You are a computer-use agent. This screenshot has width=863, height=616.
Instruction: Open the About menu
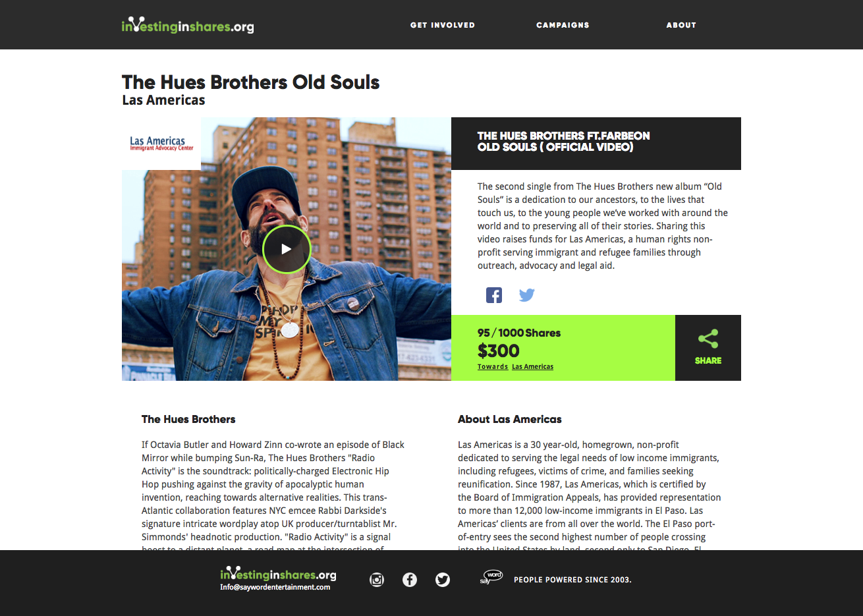(681, 25)
